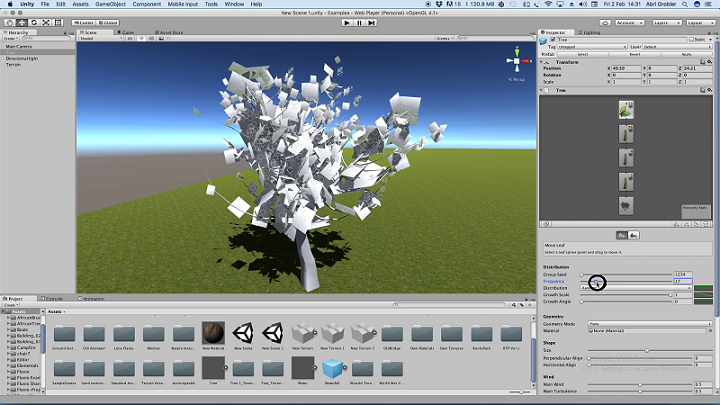
Task: Collapse the Transform component section
Action: pos(542,62)
